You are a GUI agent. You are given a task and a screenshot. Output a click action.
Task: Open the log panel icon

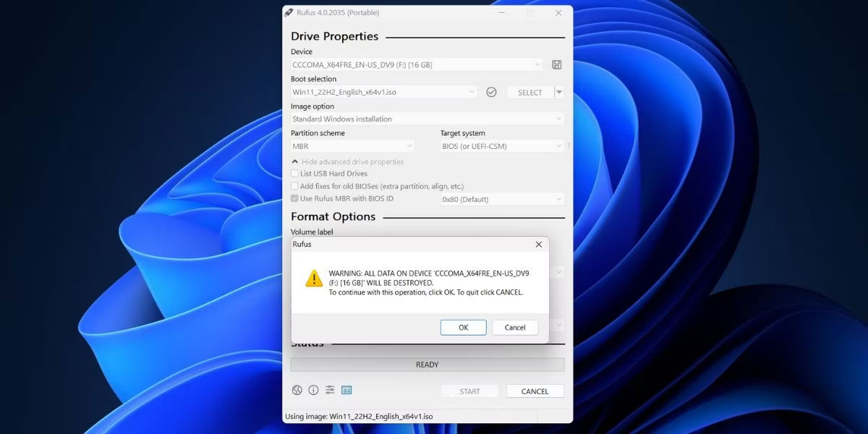click(x=346, y=390)
